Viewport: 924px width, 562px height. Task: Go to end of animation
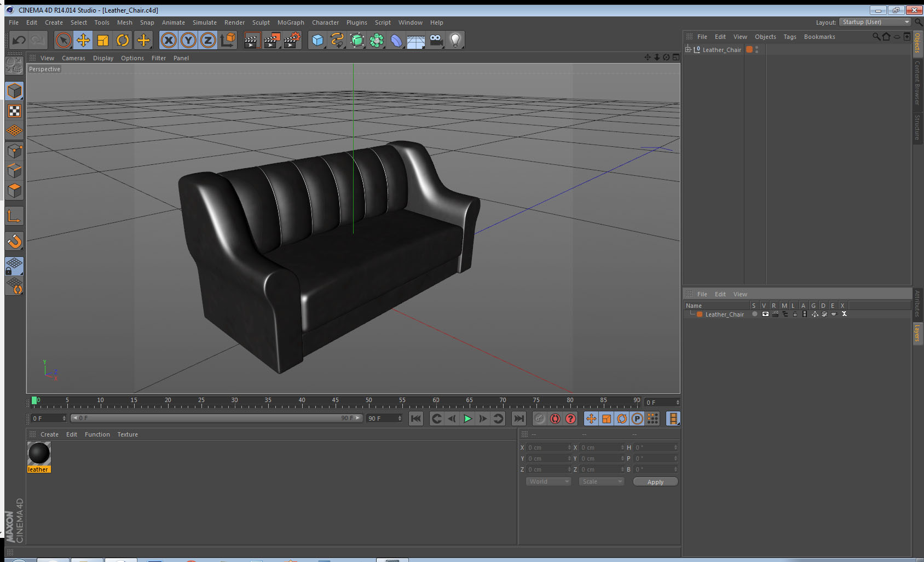point(518,418)
